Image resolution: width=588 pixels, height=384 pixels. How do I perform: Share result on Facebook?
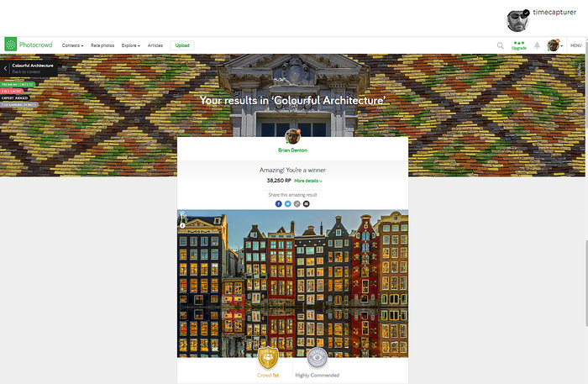click(x=278, y=203)
